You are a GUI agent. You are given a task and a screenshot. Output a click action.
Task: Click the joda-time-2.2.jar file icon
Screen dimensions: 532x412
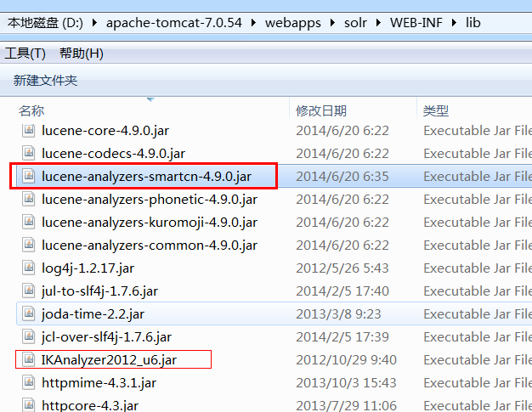(29, 313)
